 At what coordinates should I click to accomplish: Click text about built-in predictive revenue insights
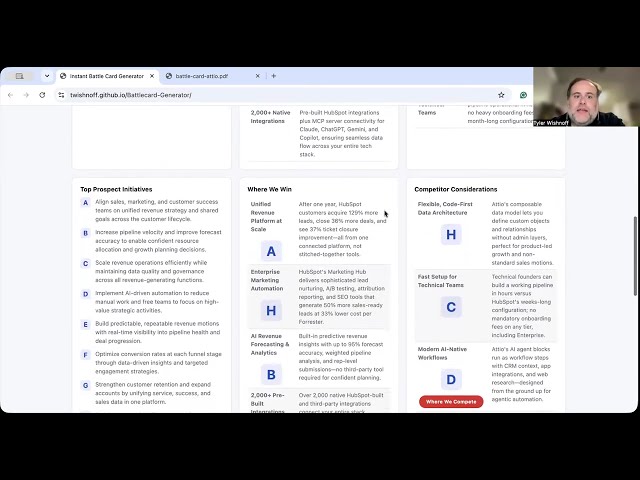341,357
